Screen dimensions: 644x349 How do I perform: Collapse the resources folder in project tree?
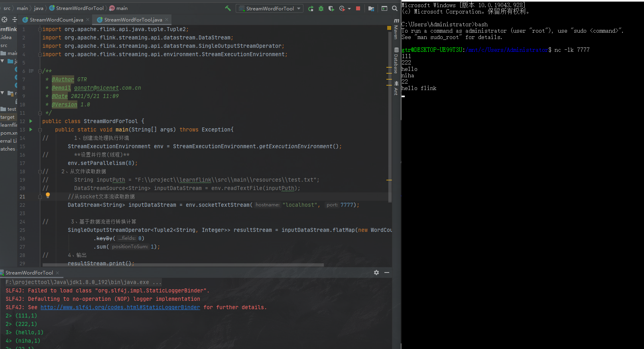[3, 93]
